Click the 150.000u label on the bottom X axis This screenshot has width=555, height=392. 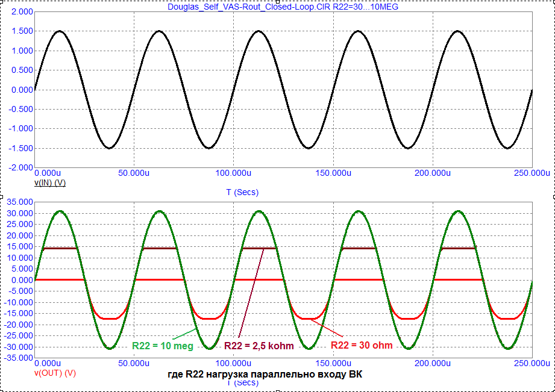(x=333, y=363)
